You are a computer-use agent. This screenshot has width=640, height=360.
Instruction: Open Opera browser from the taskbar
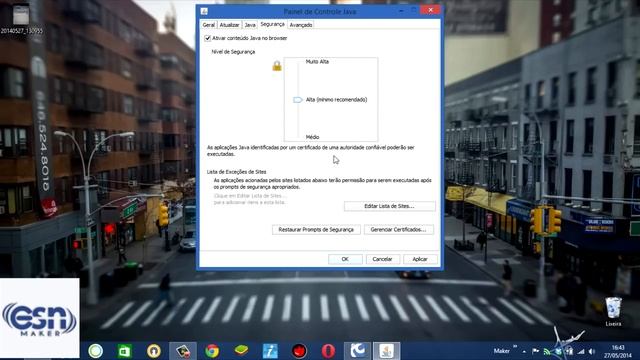[328, 351]
